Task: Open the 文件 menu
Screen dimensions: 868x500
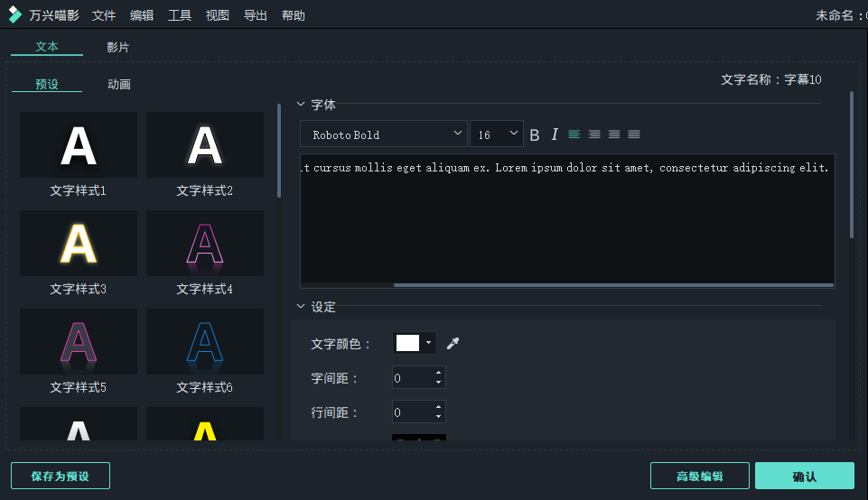Action: [x=104, y=15]
